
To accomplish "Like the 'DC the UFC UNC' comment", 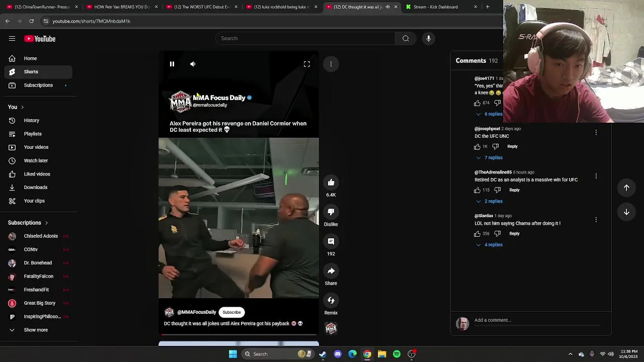I will (x=477, y=147).
